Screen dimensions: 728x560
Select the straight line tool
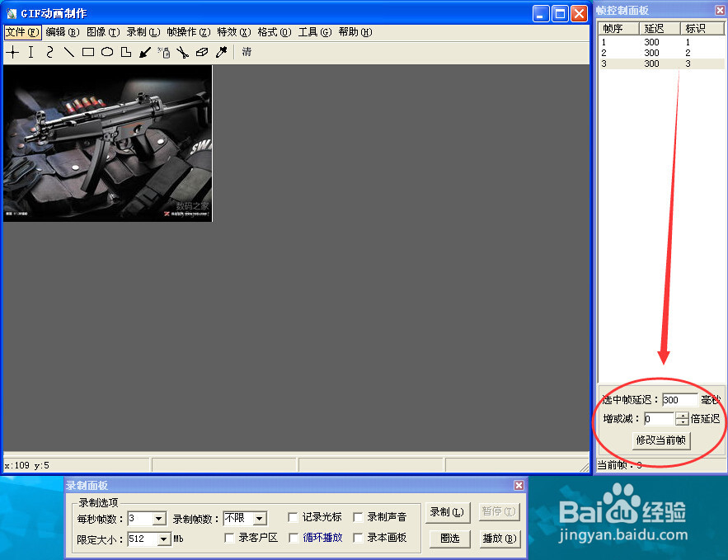(x=68, y=52)
